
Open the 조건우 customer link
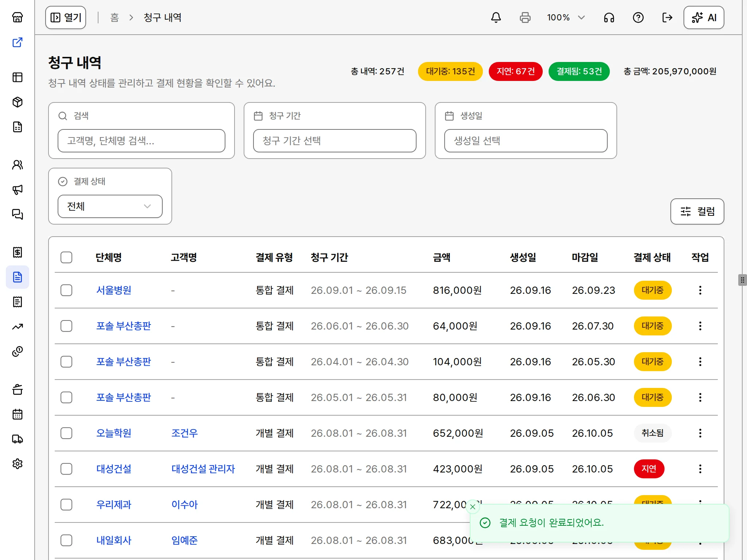pyautogui.click(x=185, y=433)
